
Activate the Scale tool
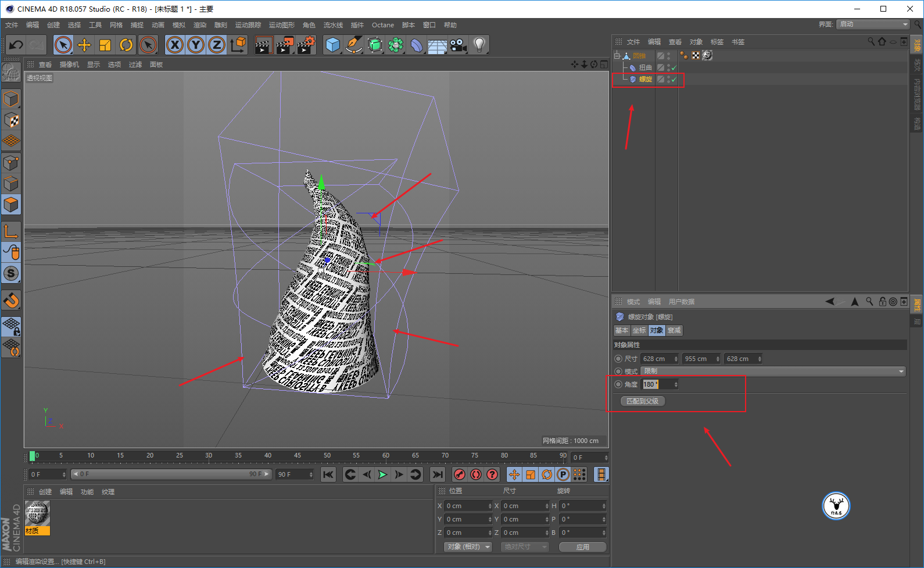tap(105, 45)
